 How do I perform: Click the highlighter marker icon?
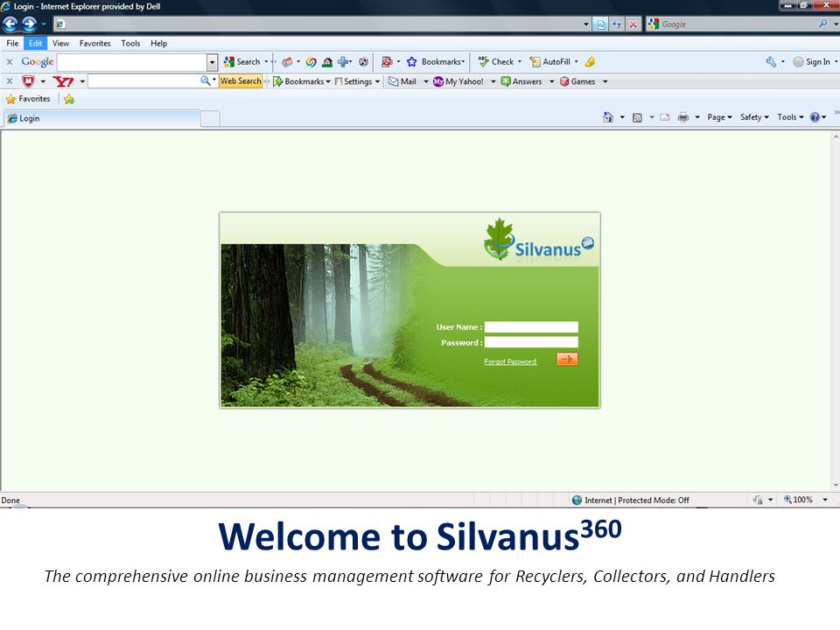pyautogui.click(x=590, y=61)
